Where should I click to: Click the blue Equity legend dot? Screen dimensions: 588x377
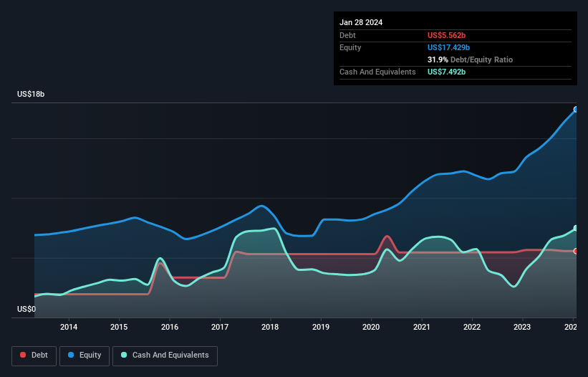pyautogui.click(x=71, y=355)
